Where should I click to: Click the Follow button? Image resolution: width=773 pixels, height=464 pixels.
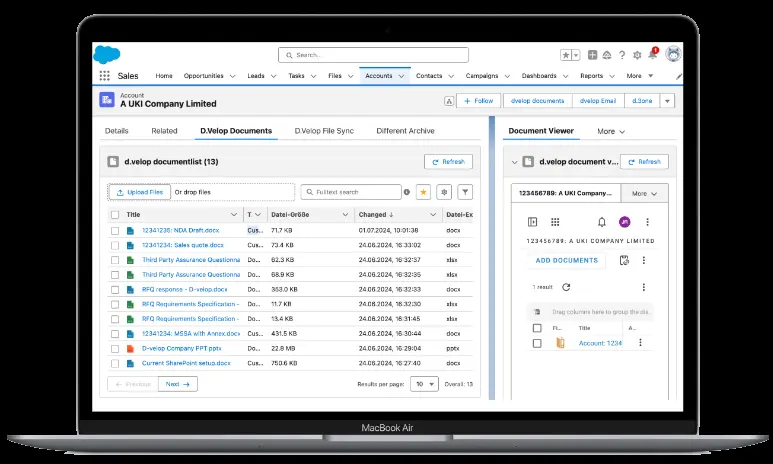click(478, 101)
